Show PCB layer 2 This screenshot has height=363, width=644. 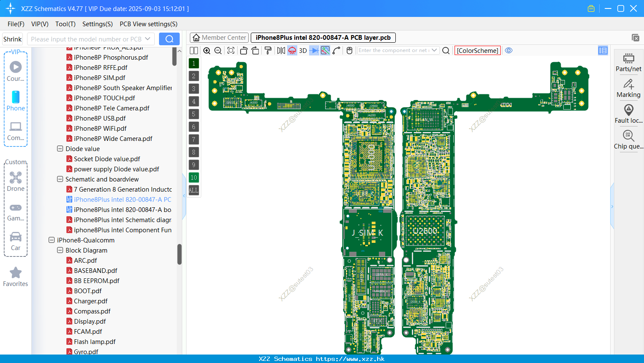pyautogui.click(x=194, y=76)
